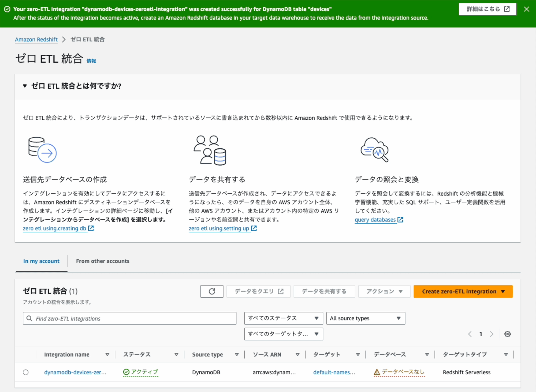Dismiss the green success banner
The height and width of the screenshot is (392, 536).
coord(526,9)
